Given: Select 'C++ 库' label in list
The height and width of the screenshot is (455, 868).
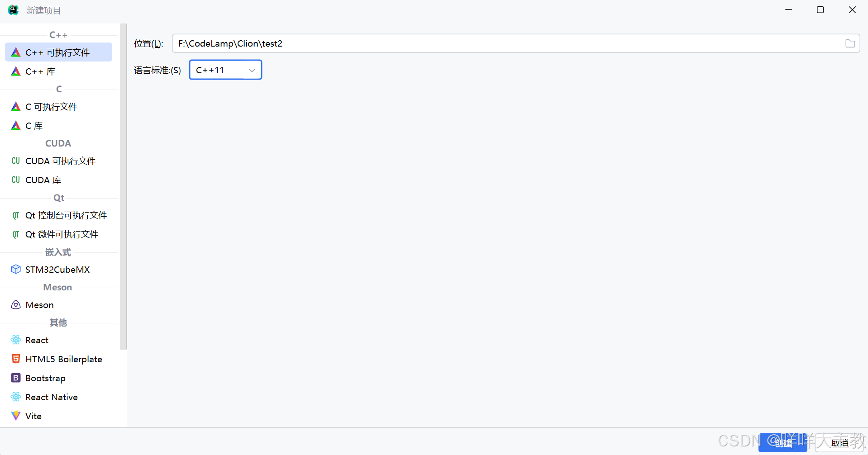Looking at the screenshot, I should tap(40, 71).
